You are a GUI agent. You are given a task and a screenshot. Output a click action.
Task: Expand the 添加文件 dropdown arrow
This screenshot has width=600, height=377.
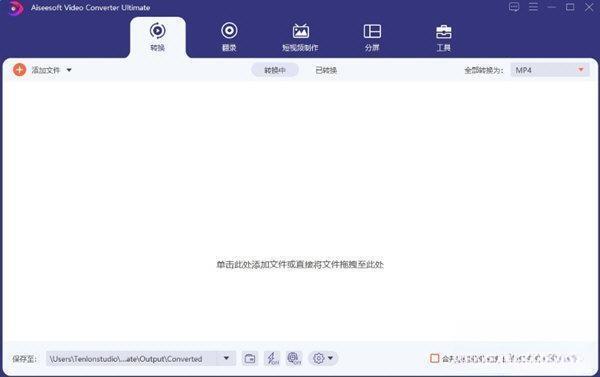pyautogui.click(x=69, y=70)
